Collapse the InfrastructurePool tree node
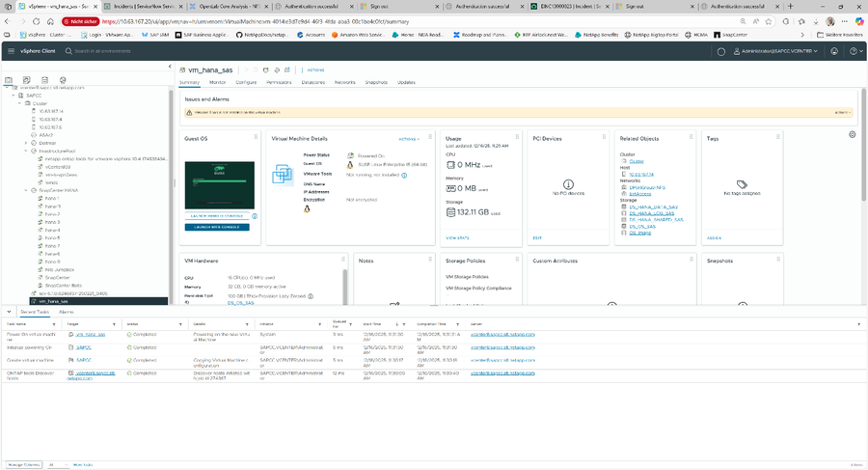The width and height of the screenshot is (868, 470). pyautogui.click(x=26, y=151)
